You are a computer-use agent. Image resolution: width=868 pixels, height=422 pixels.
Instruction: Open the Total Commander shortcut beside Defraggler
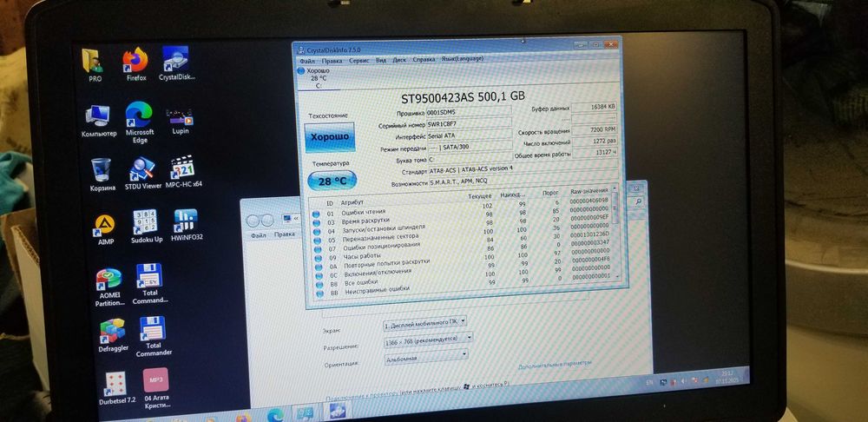[x=154, y=336]
